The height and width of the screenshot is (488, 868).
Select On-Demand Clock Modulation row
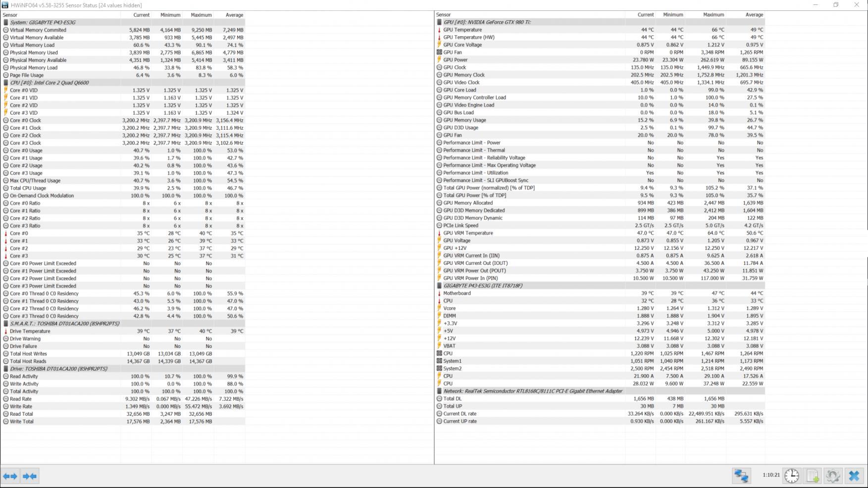tap(123, 195)
